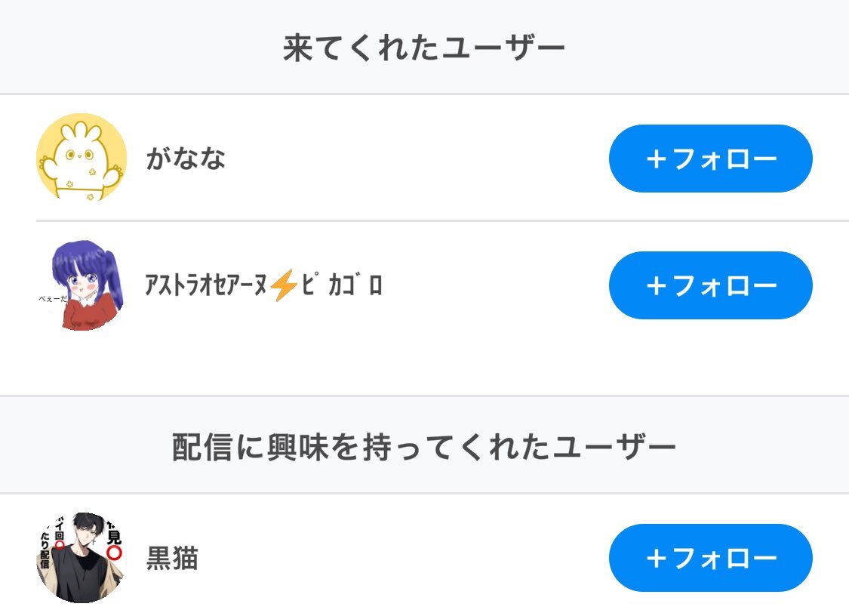The height and width of the screenshot is (616, 849).
Task: Tap the red circle on 黒猫's avatar
Action: tap(114, 552)
